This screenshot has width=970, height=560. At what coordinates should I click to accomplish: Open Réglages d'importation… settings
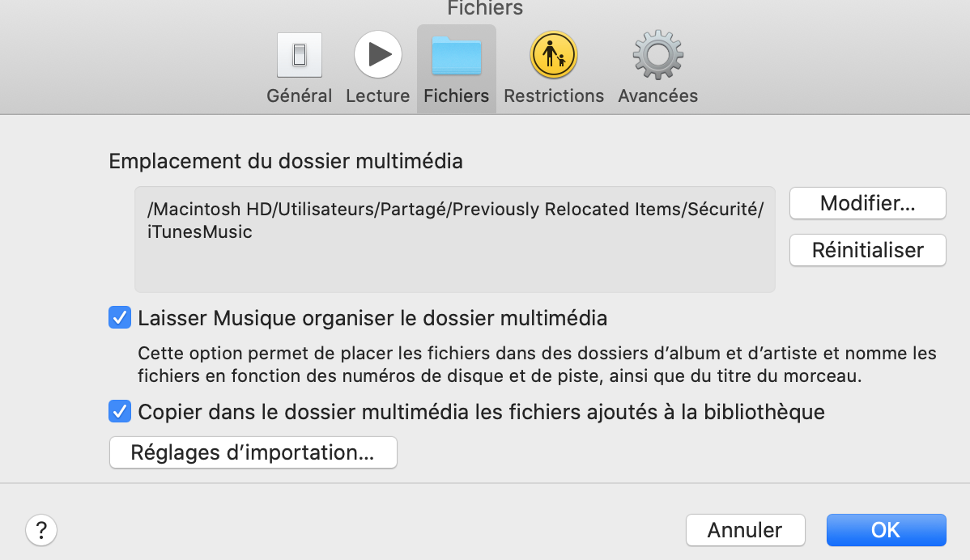pos(253,452)
